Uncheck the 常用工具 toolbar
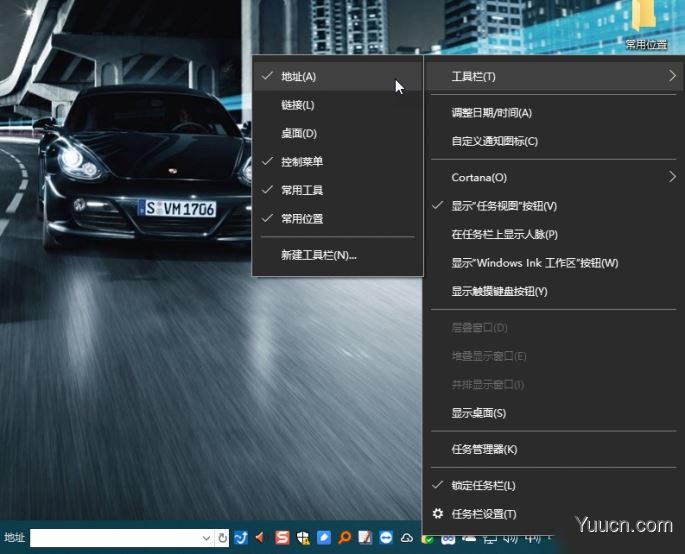The height and width of the screenshot is (554, 685). point(338,190)
